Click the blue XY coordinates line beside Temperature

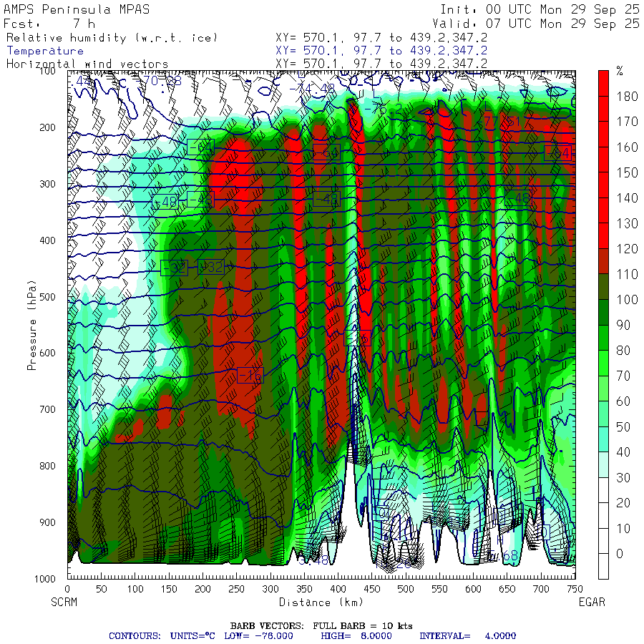(381, 51)
